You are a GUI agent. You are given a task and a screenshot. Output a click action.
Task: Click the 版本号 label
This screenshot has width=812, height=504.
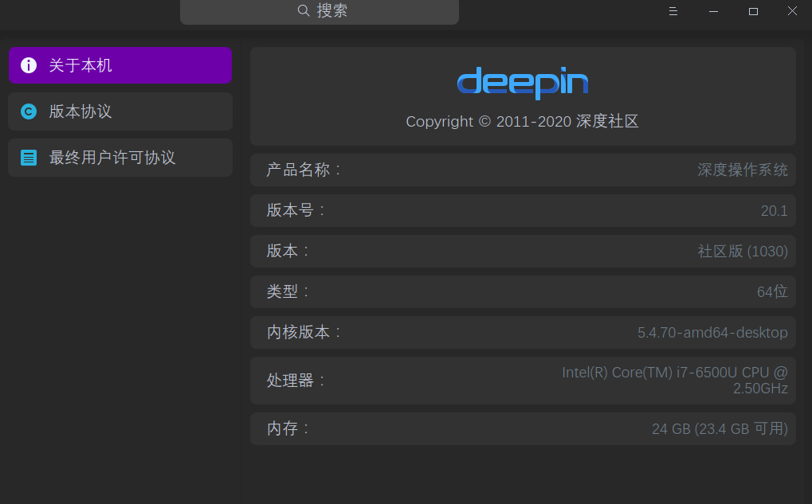click(296, 210)
